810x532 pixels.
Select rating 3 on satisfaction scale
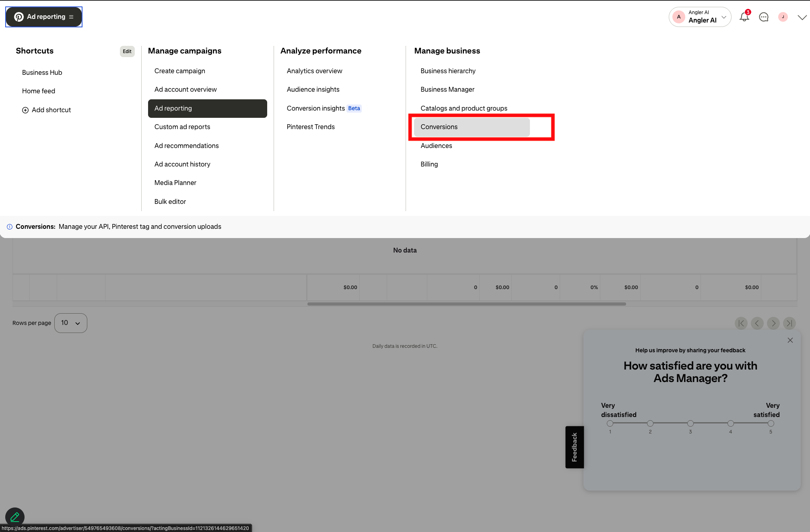tap(690, 423)
